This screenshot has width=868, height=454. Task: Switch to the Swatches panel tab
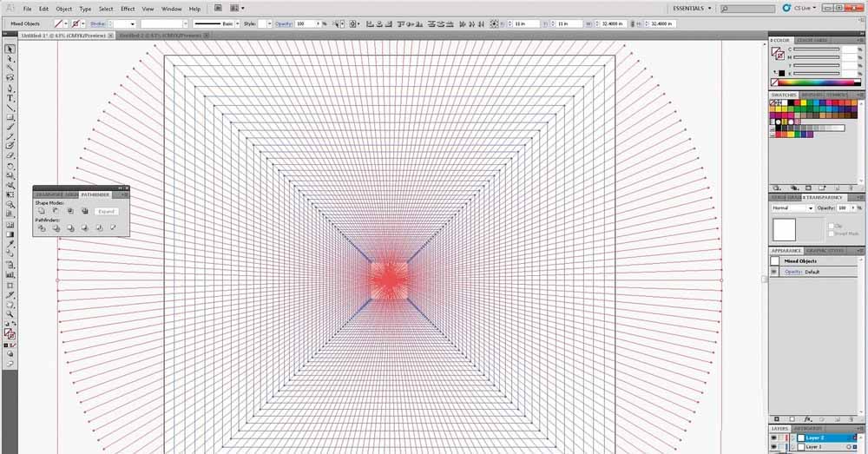(783, 95)
